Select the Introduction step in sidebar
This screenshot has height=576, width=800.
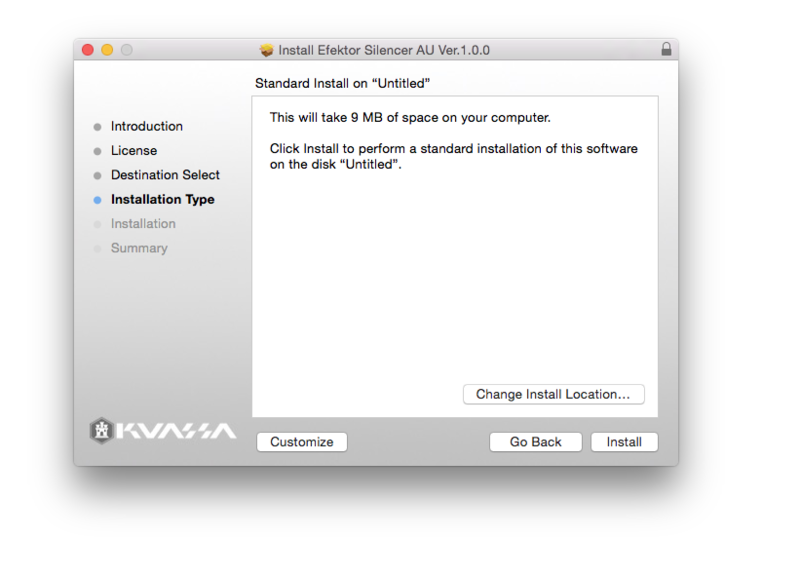(x=146, y=126)
